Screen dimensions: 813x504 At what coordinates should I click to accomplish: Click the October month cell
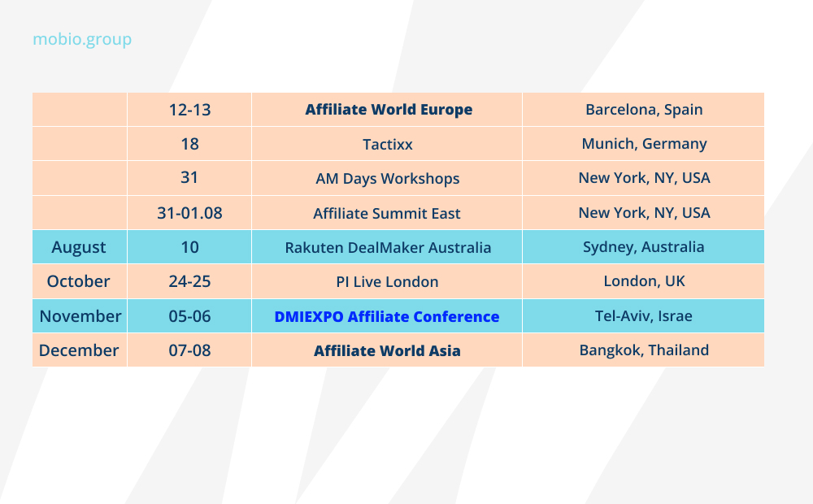[x=79, y=281]
